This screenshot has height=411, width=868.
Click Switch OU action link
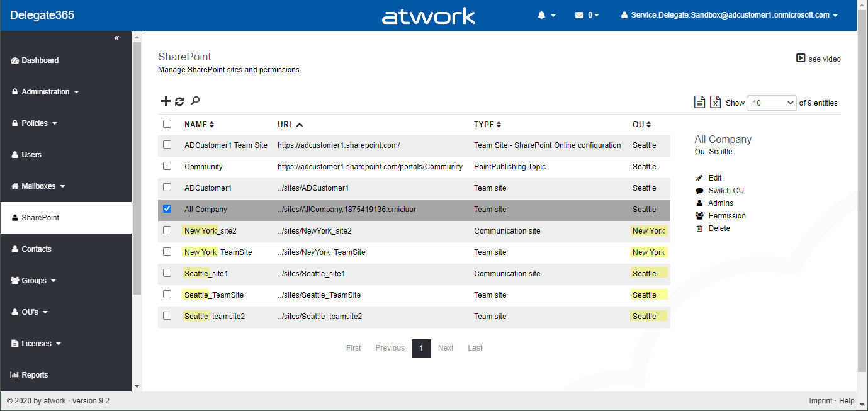pyautogui.click(x=725, y=191)
